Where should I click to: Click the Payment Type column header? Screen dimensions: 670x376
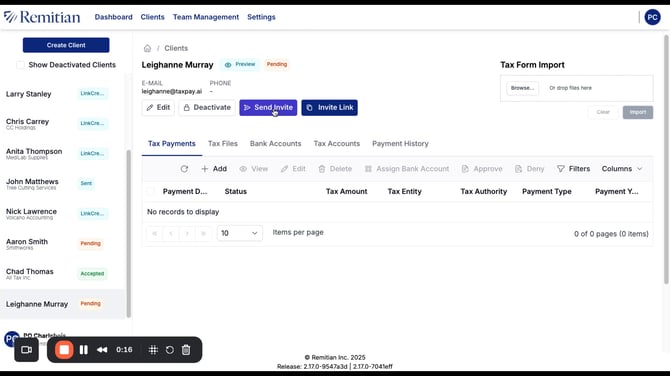(547, 191)
